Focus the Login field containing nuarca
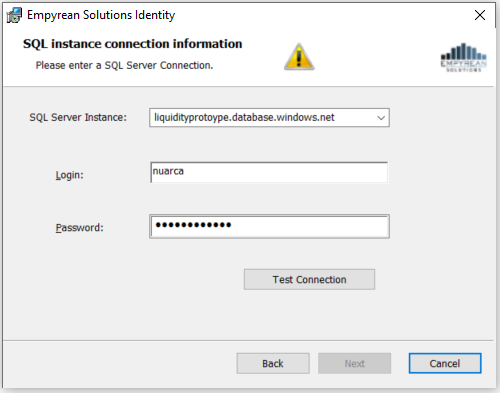This screenshot has height=393, width=500. pyautogui.click(x=269, y=172)
